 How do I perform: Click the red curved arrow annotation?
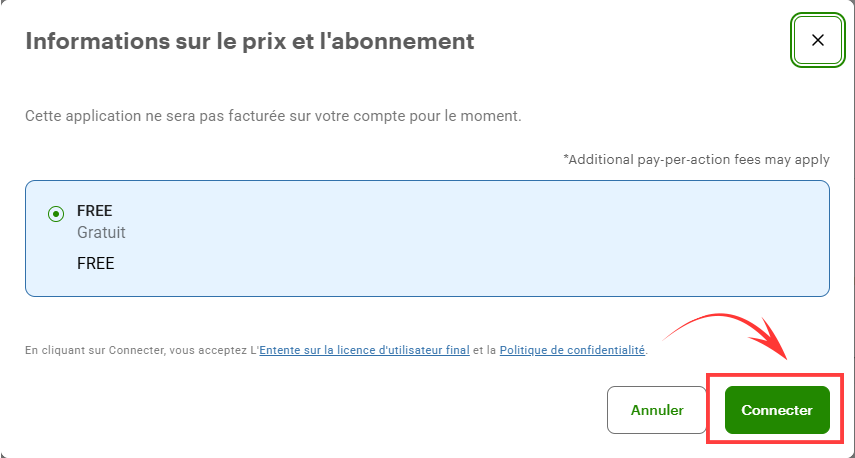720,320
